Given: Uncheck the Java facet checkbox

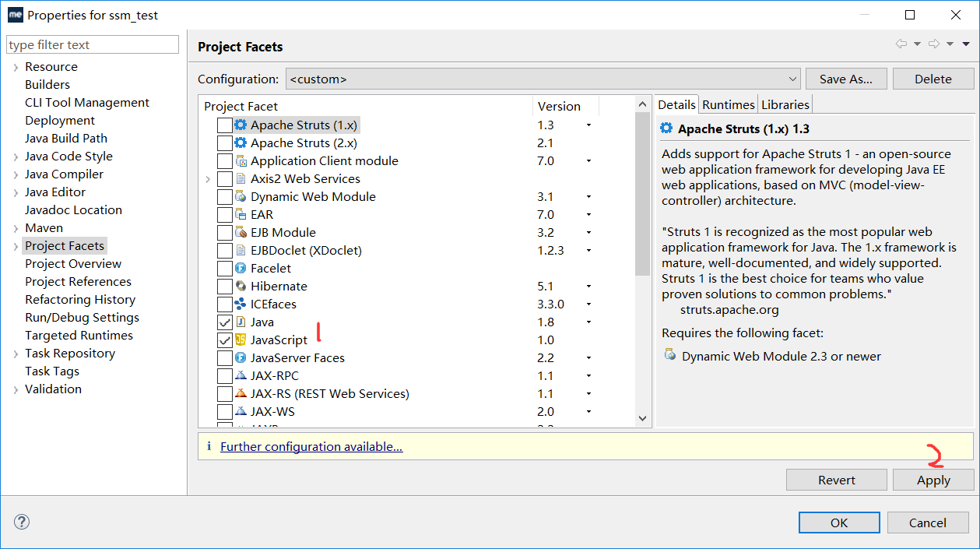Looking at the screenshot, I should coord(224,322).
